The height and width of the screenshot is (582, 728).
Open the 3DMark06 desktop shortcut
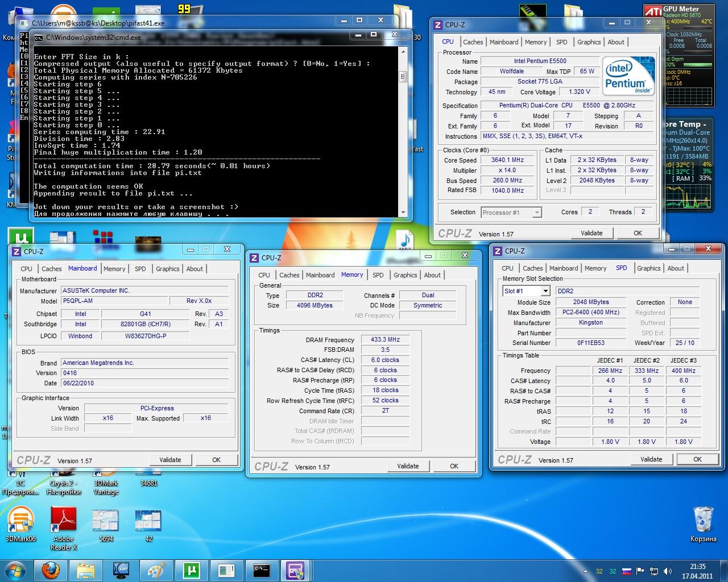pos(20,525)
